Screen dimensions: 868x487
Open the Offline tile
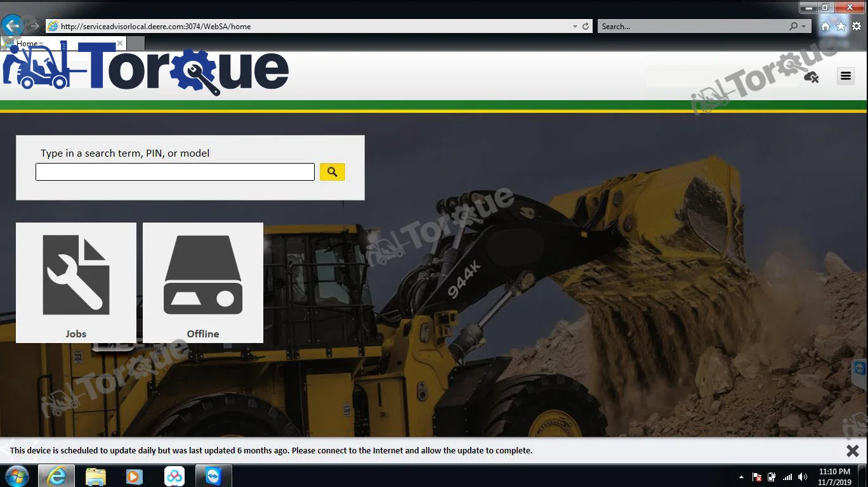(203, 283)
